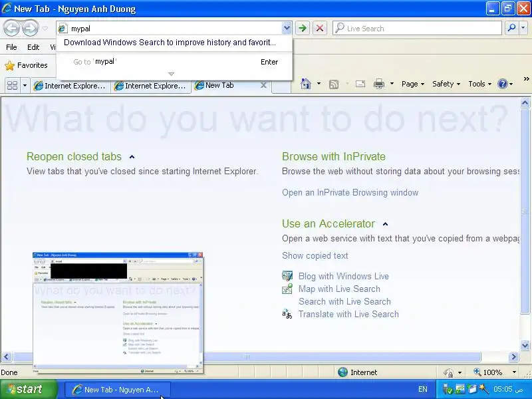The height and width of the screenshot is (399, 532).
Task: Open the File menu
Action: pos(11,47)
